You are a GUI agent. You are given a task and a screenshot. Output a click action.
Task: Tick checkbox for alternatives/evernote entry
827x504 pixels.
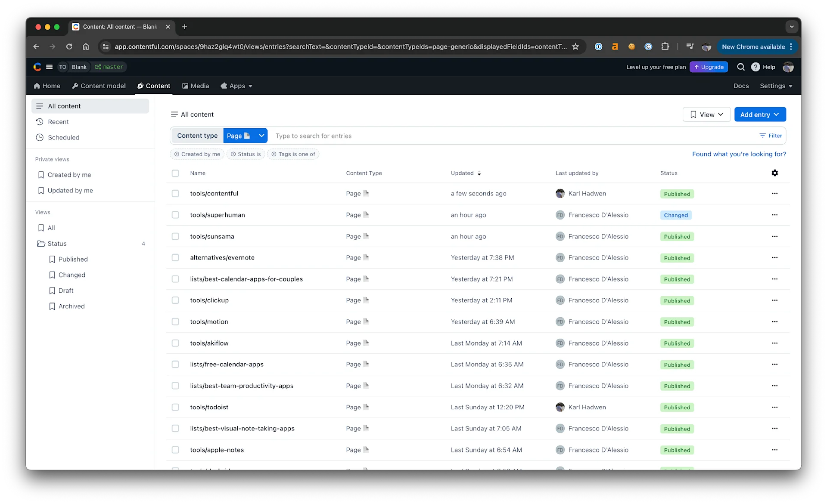pyautogui.click(x=175, y=257)
